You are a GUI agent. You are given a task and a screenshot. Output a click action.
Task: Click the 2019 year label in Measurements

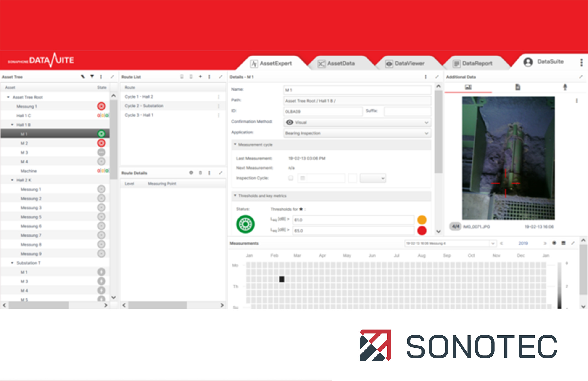[x=523, y=243]
